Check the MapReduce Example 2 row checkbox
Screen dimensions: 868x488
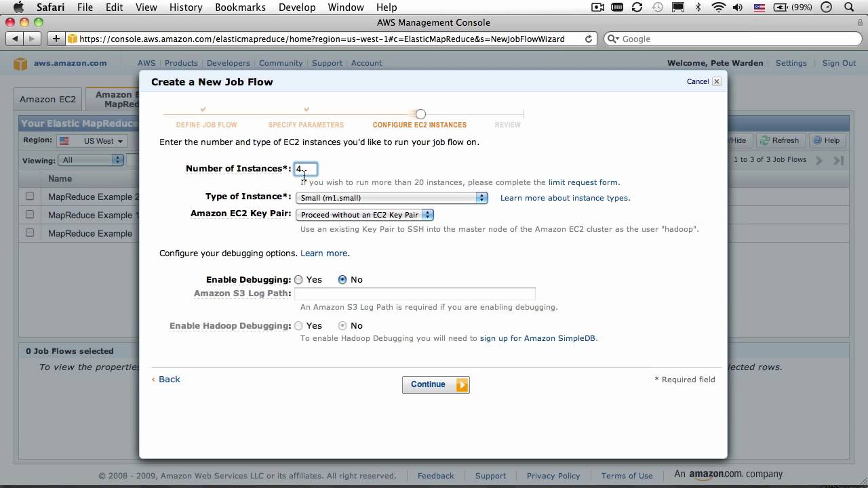coord(29,196)
